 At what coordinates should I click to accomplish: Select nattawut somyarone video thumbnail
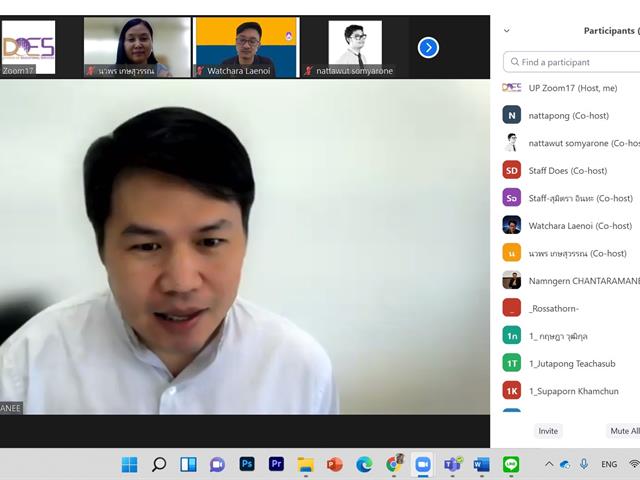click(x=355, y=47)
